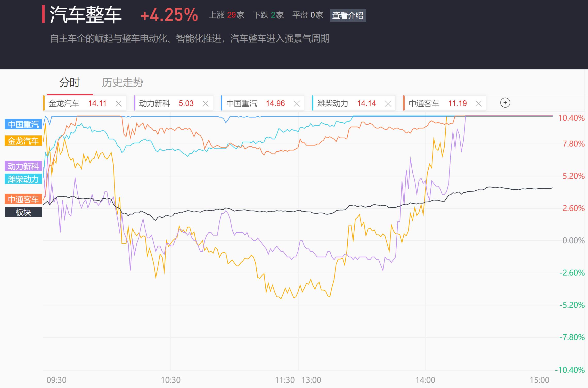
Task: Remove 动力新科 chip with its X icon
Action: tap(206, 104)
